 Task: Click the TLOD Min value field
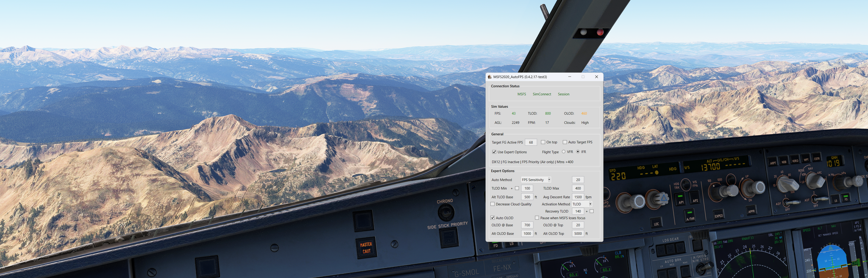point(527,188)
